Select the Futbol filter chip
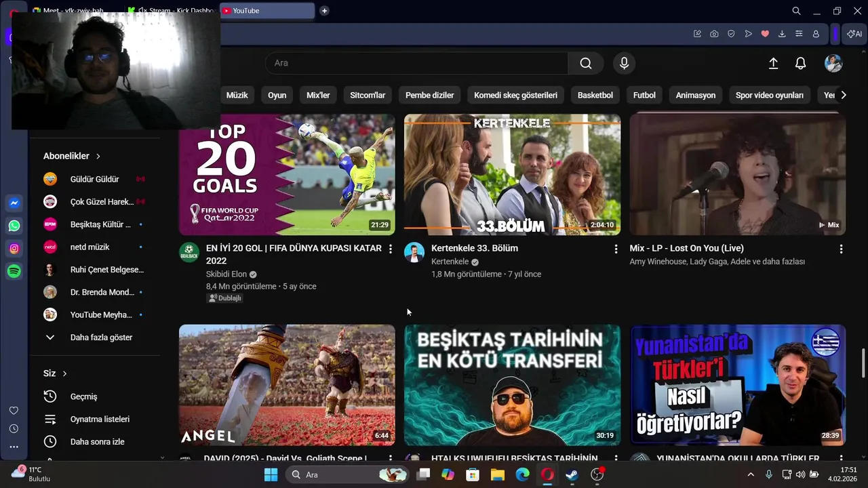 tap(644, 95)
